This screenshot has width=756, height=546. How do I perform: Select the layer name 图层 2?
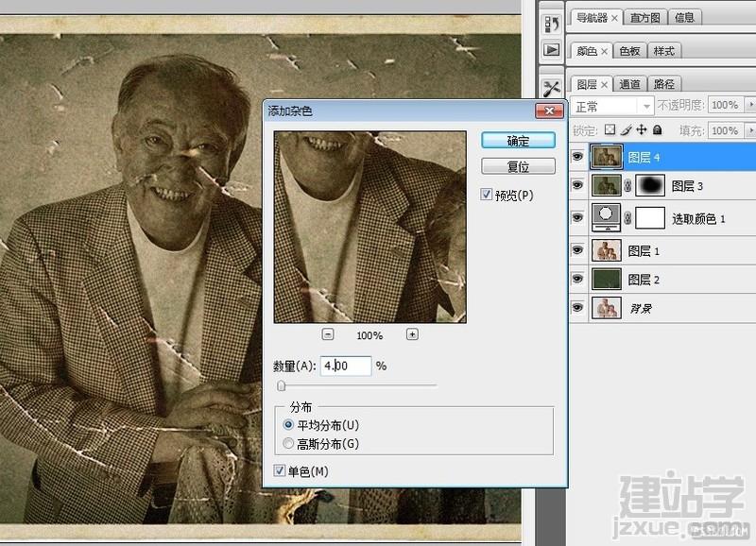(x=644, y=280)
